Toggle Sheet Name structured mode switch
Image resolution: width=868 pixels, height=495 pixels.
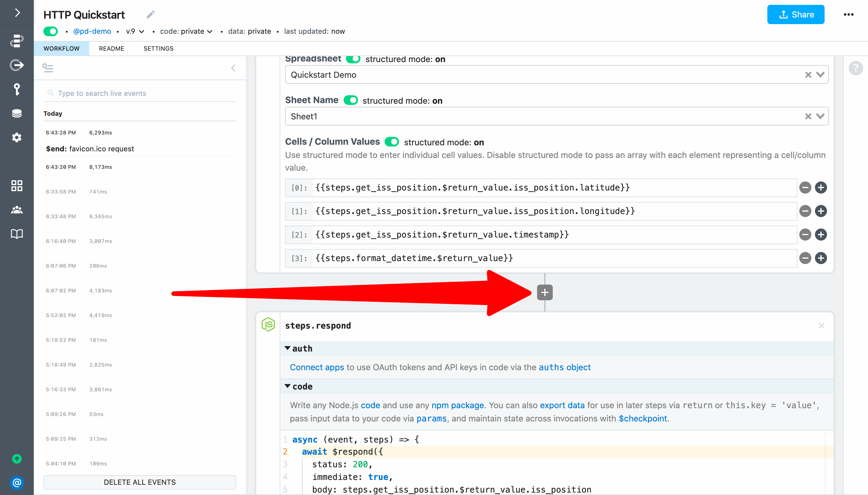(x=351, y=100)
